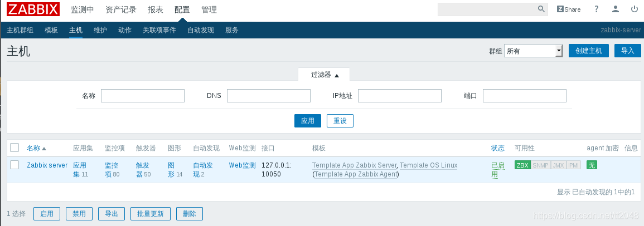Click the SNMP availability badge
Viewport: 644px width, 226px height.
tap(540, 165)
